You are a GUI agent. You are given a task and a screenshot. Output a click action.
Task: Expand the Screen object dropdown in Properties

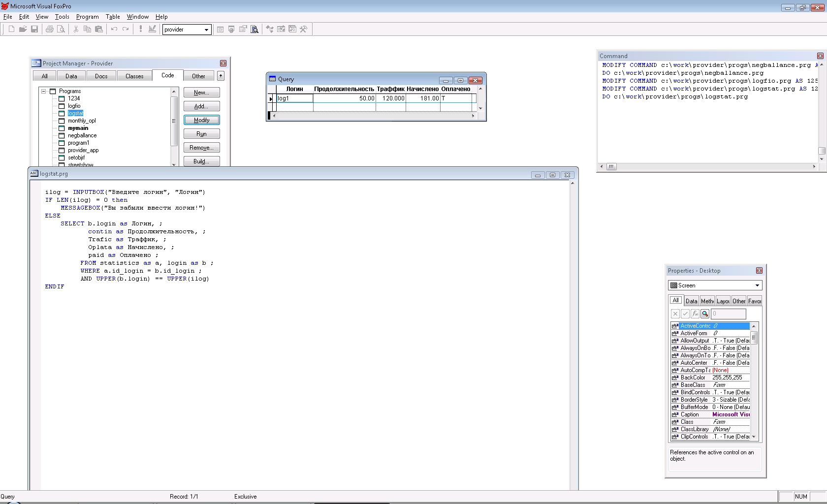[757, 285]
